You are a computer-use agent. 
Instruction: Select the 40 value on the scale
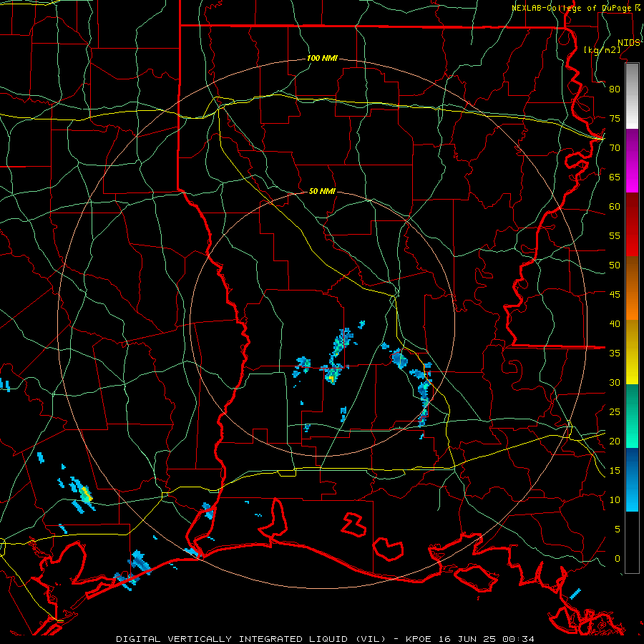pyautogui.click(x=615, y=323)
